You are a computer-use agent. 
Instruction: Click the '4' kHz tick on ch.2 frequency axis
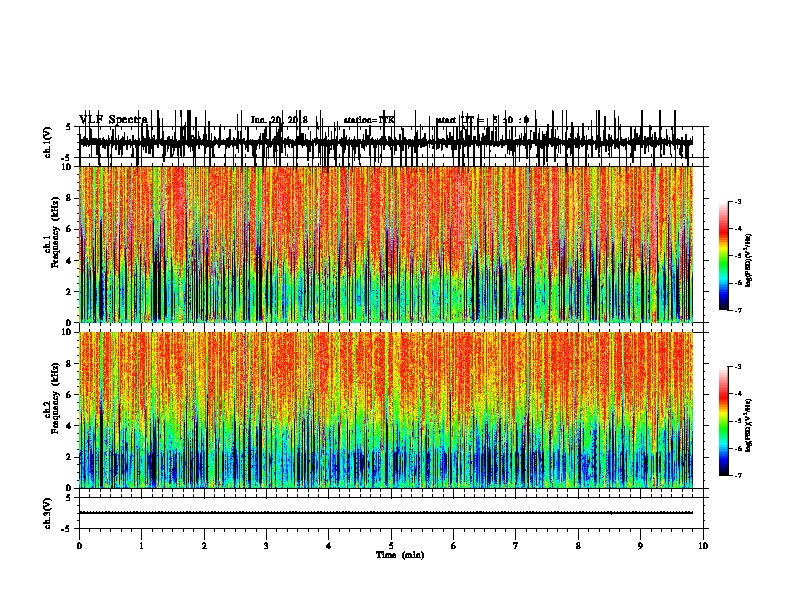pos(70,426)
